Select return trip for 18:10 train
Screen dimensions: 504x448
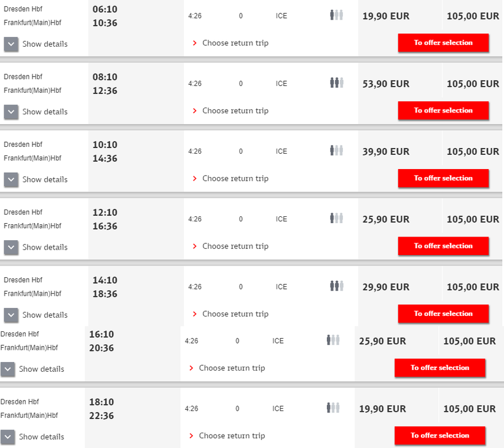coord(232,436)
